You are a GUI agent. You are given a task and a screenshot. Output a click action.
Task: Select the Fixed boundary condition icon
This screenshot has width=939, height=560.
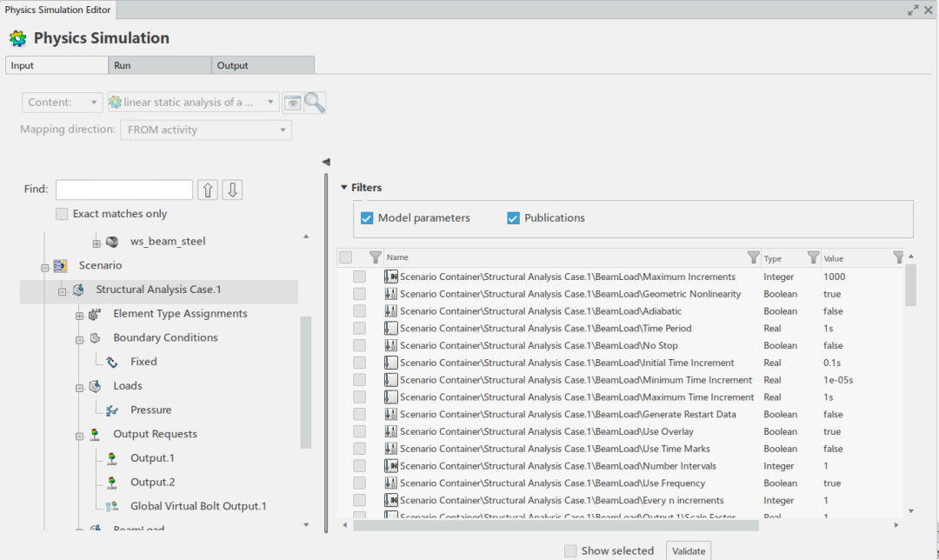coord(112,362)
